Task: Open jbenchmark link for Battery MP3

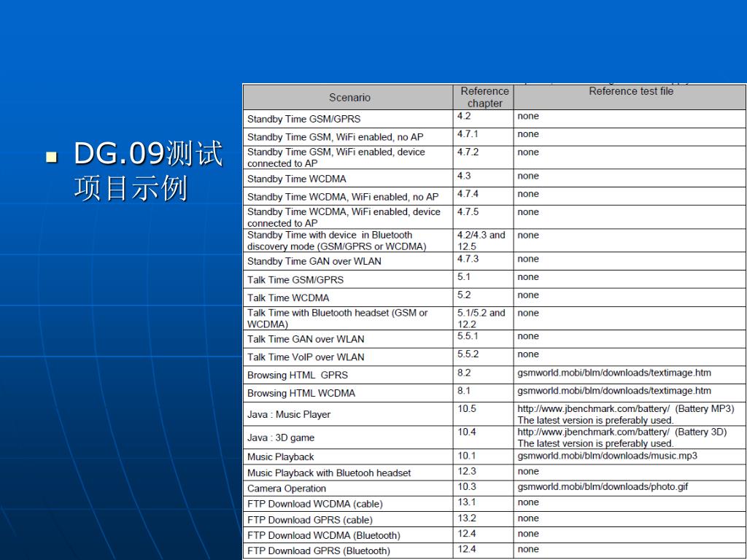Action: pyautogui.click(x=594, y=408)
